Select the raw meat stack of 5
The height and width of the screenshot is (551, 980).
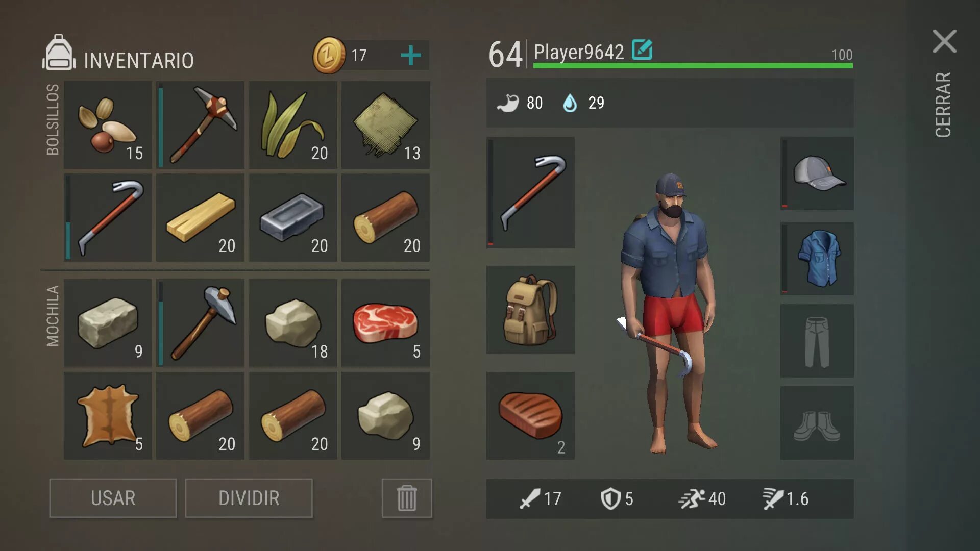click(385, 323)
